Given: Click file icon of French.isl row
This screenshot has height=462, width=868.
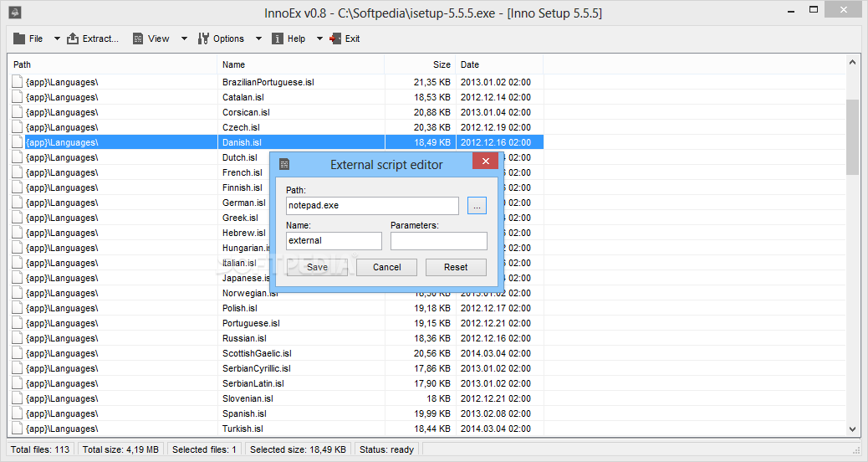Looking at the screenshot, I should (18, 172).
